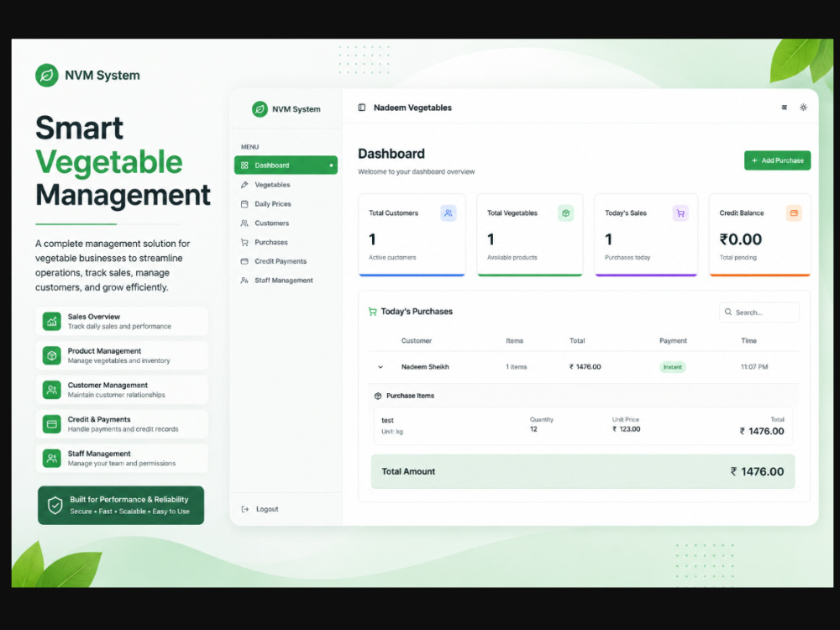The image size is (840, 630).
Task: Click the Product Management box icon
Action: pyautogui.click(x=52, y=355)
